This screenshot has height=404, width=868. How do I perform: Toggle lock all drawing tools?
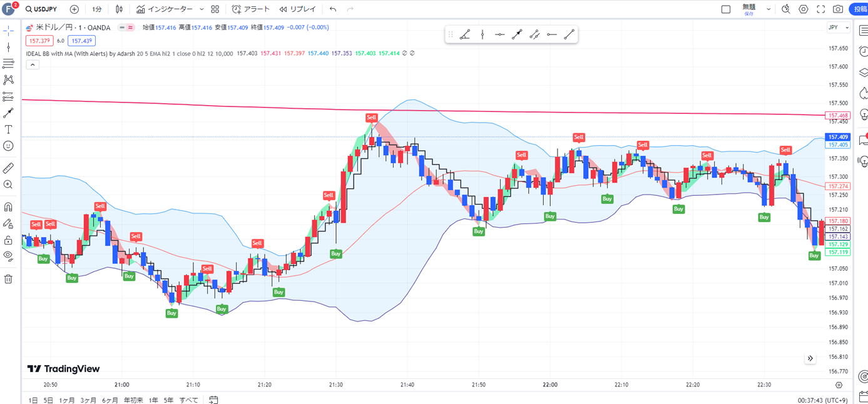click(8, 240)
